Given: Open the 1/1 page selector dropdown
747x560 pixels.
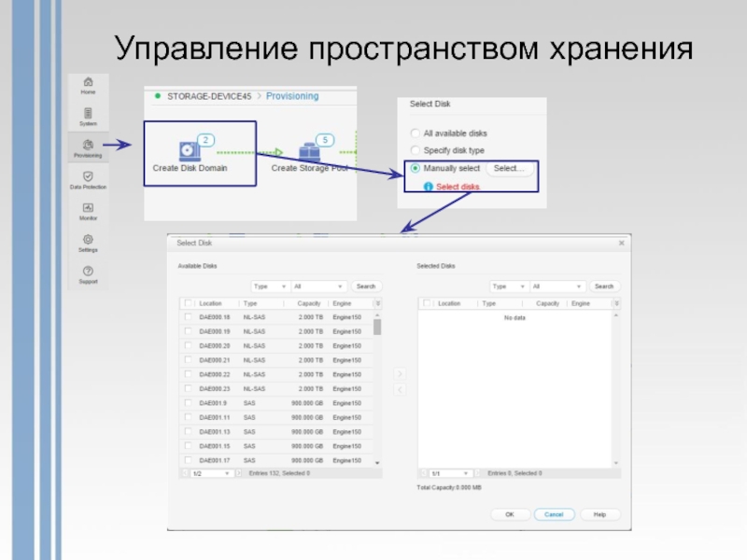Looking at the screenshot, I should click(450, 473).
